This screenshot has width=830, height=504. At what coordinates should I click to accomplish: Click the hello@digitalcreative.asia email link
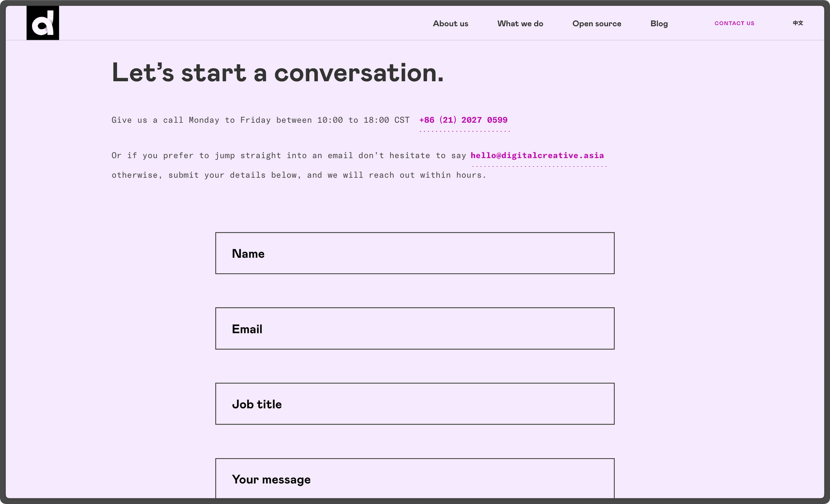(x=537, y=155)
